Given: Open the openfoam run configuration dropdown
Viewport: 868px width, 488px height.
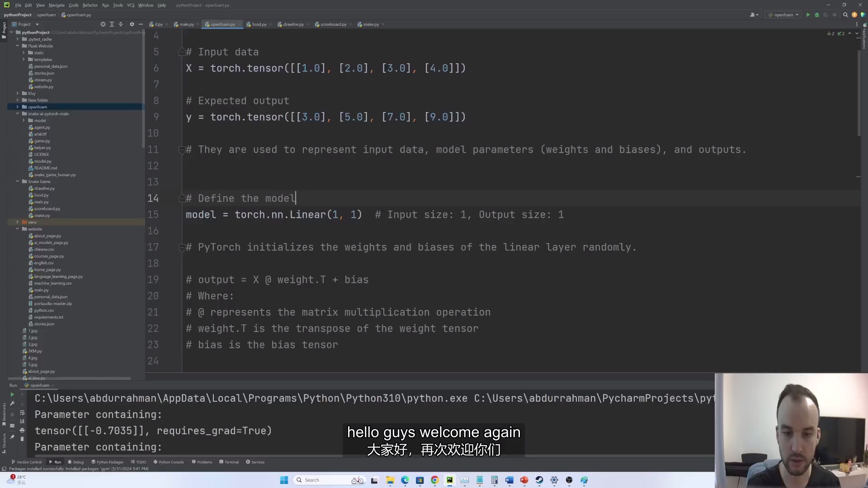Looking at the screenshot, I should tap(797, 15).
